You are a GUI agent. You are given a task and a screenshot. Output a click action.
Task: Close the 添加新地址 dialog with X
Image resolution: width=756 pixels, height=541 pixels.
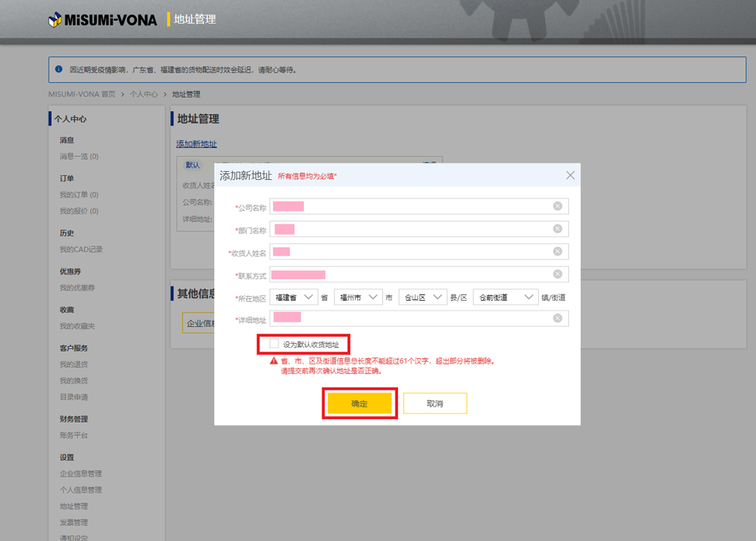coord(570,175)
